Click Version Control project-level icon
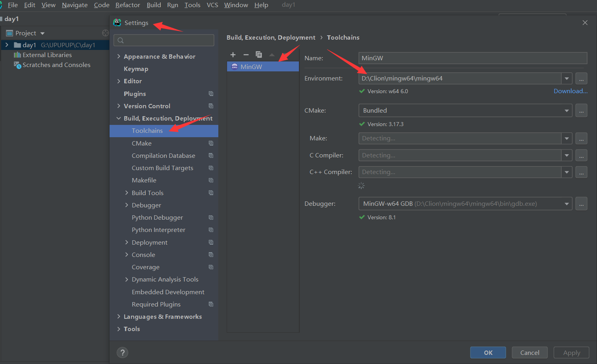This screenshot has width=597, height=364. point(211,106)
